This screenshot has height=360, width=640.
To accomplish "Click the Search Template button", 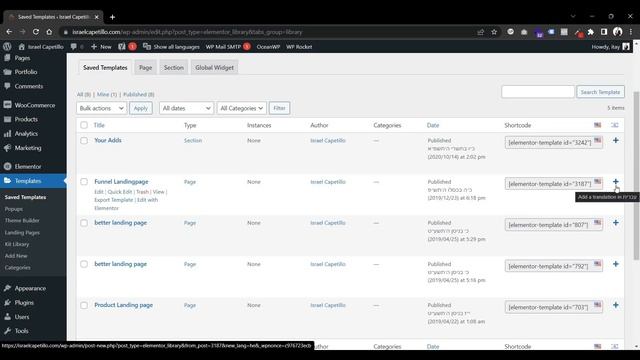I will [x=600, y=92].
